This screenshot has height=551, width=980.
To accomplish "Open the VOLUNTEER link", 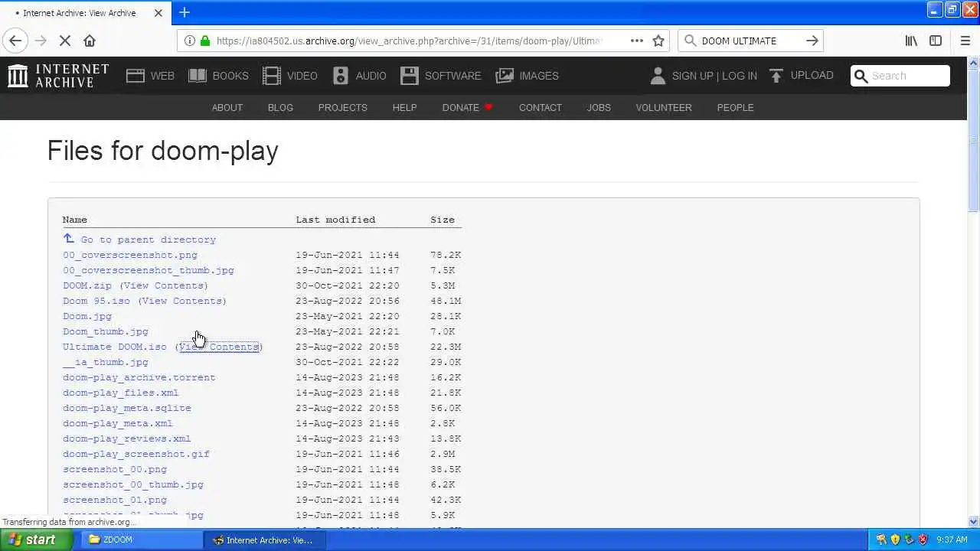I will 664,107.
